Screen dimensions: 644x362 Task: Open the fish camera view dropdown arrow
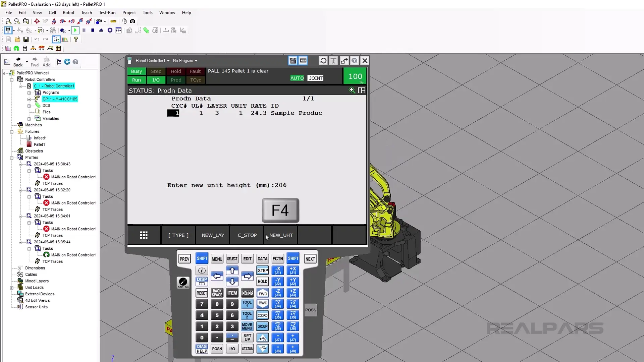click(105, 21)
